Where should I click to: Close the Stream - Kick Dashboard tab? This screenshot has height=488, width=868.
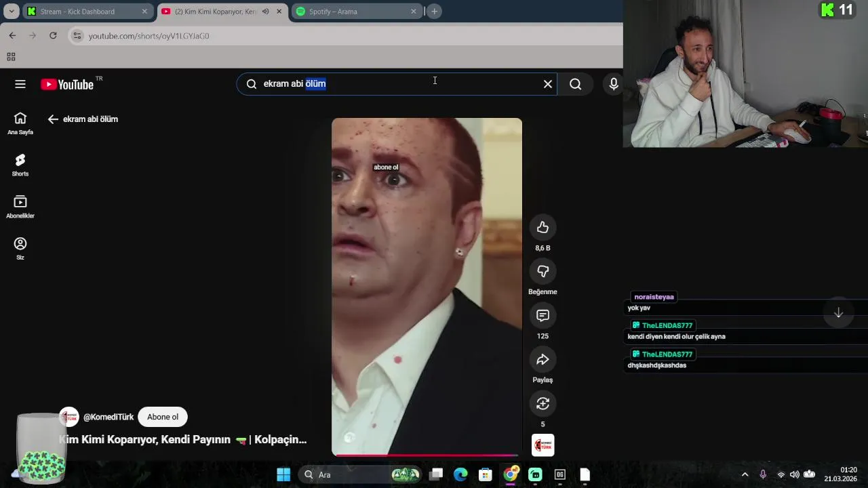pos(144,12)
